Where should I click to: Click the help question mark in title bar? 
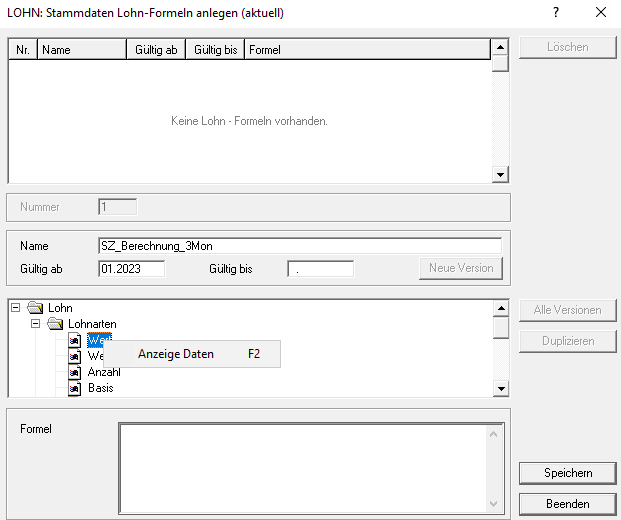click(x=556, y=13)
